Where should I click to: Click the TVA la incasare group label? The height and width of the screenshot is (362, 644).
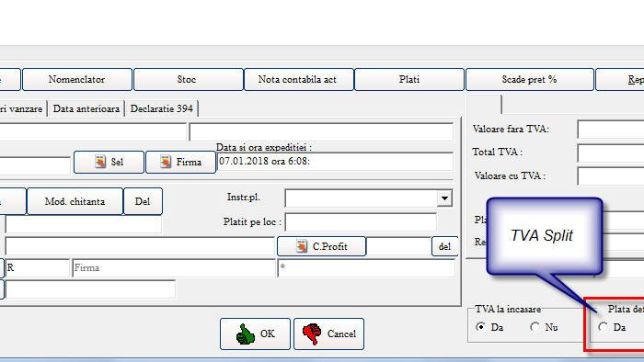tap(508, 309)
